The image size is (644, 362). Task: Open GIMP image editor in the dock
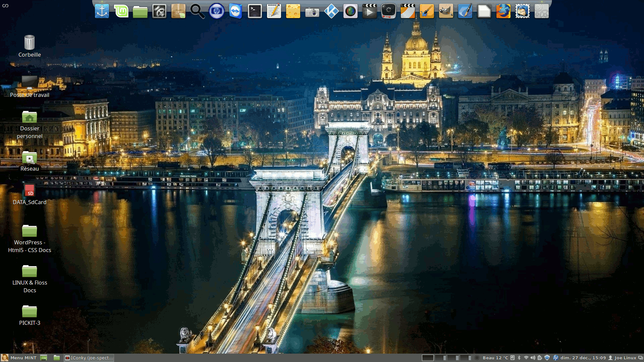point(446,11)
